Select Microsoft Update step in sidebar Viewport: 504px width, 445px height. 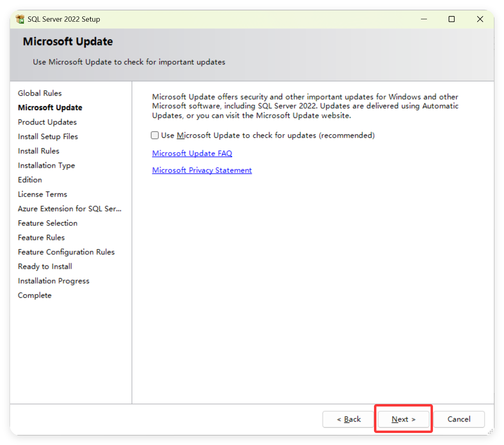pos(50,107)
